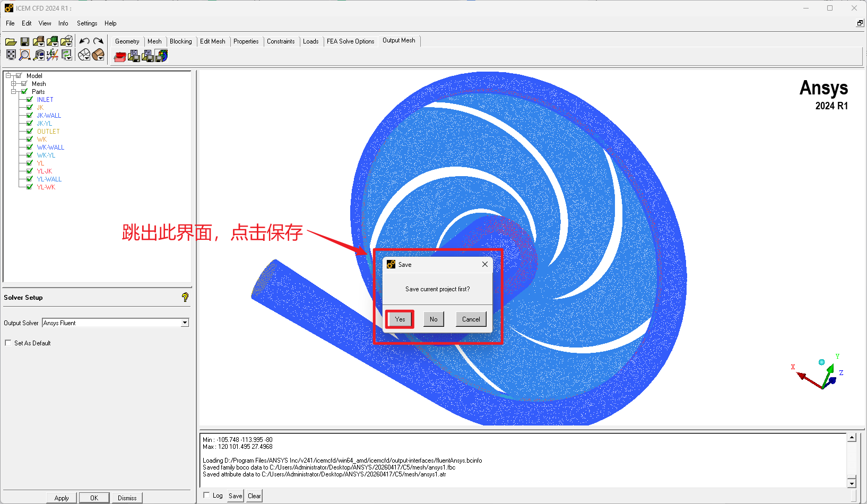
Task: Open the File menu
Action: (x=10, y=23)
